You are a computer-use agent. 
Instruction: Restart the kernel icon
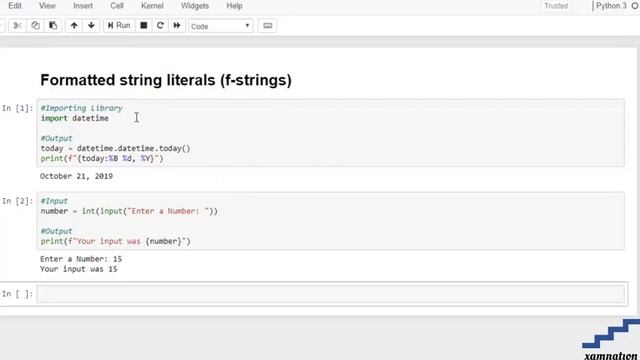160,26
